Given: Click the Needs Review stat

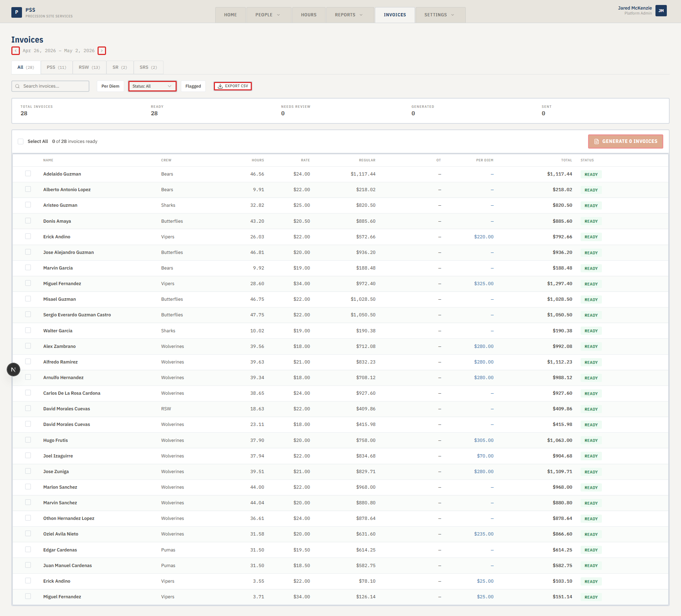Looking at the screenshot, I should point(296,111).
